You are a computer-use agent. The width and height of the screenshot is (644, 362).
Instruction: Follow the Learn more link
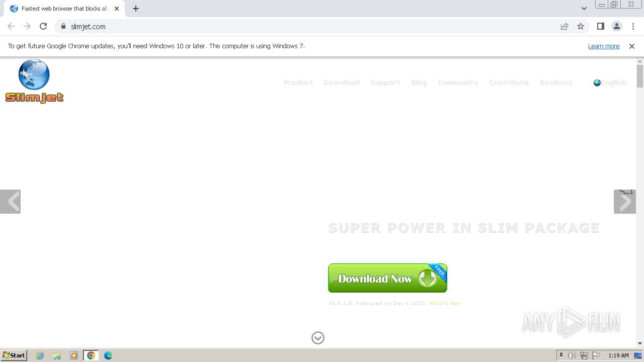[604, 46]
